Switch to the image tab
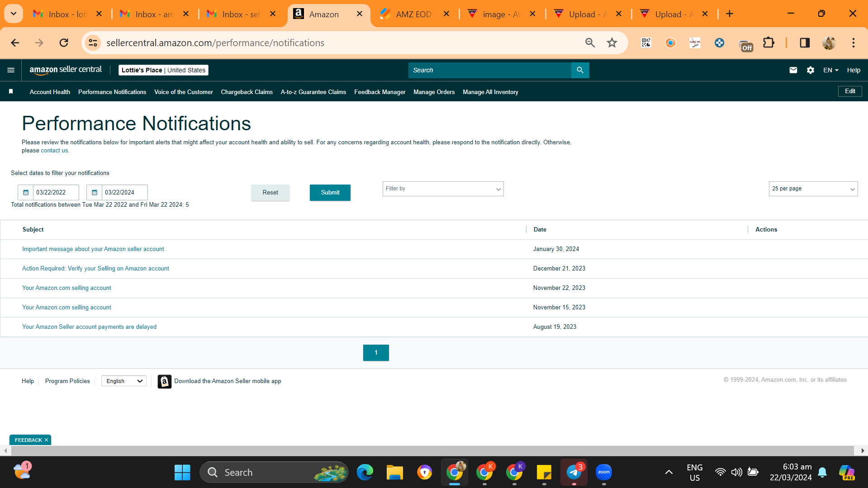The width and height of the screenshot is (868, 488). tap(502, 14)
